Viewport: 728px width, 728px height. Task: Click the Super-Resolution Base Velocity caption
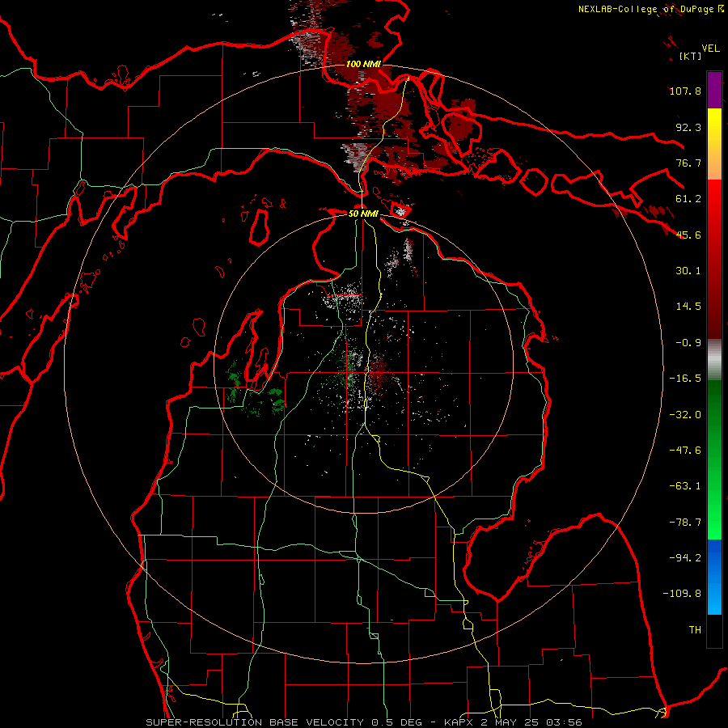363,722
